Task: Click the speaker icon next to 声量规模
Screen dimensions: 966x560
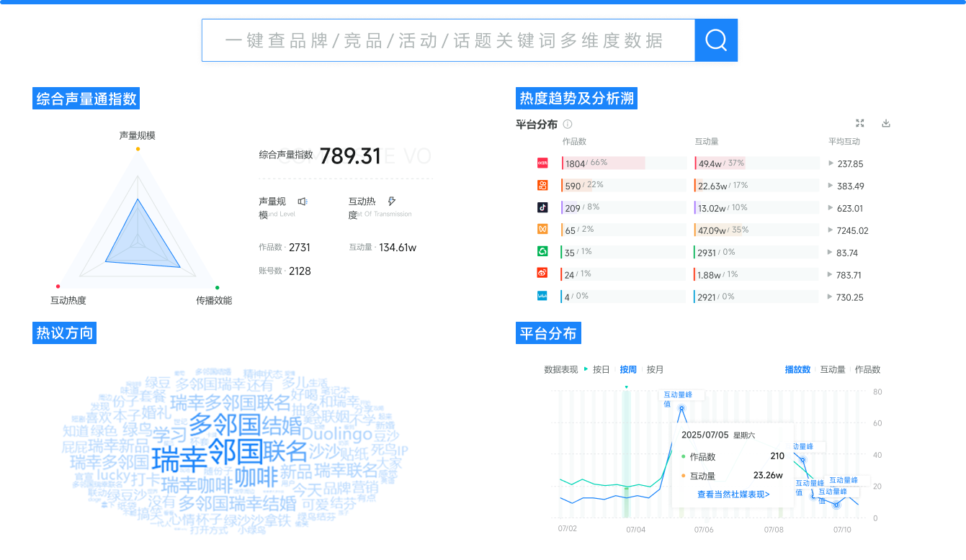Action: click(x=303, y=202)
